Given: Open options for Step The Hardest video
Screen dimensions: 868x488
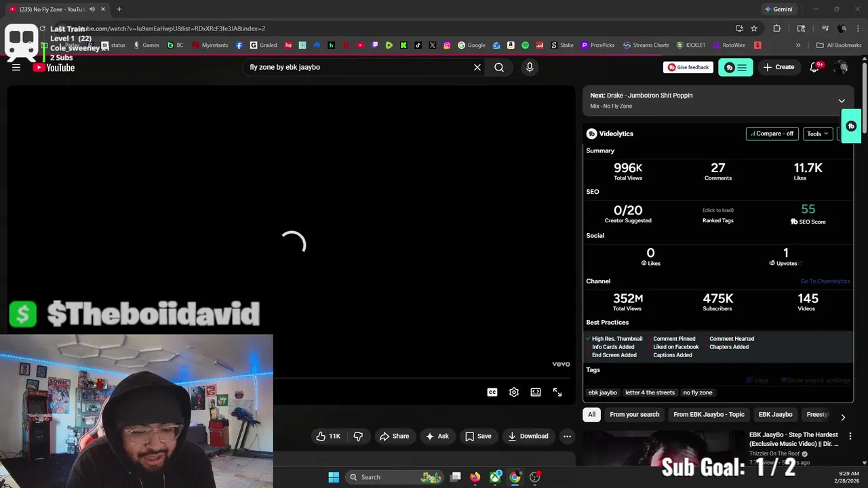Looking at the screenshot, I should point(850,436).
